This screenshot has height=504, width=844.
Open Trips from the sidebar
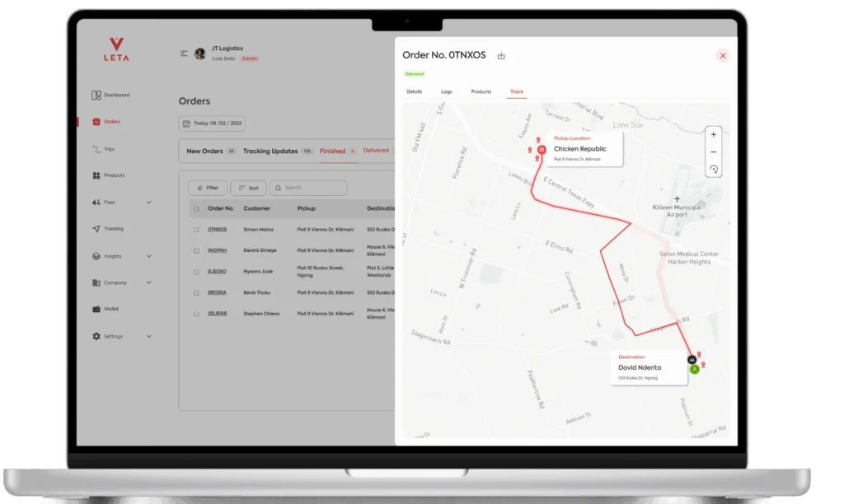pos(96,149)
